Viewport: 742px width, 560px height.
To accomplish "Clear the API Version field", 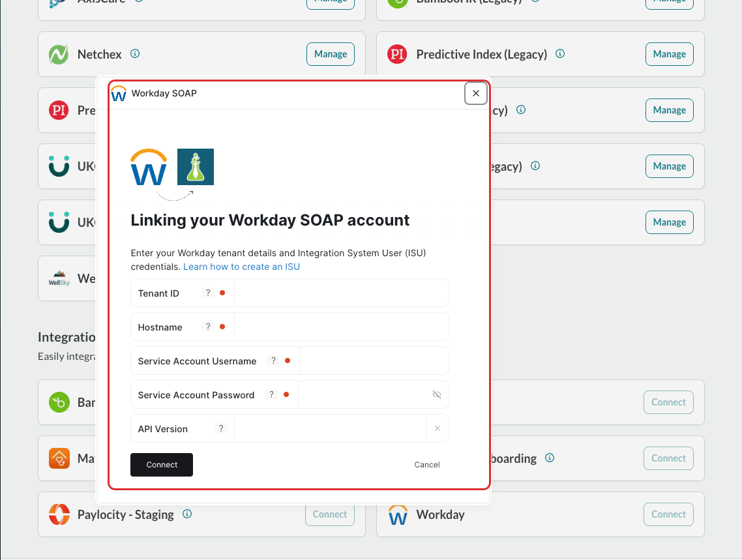I will click(x=438, y=428).
